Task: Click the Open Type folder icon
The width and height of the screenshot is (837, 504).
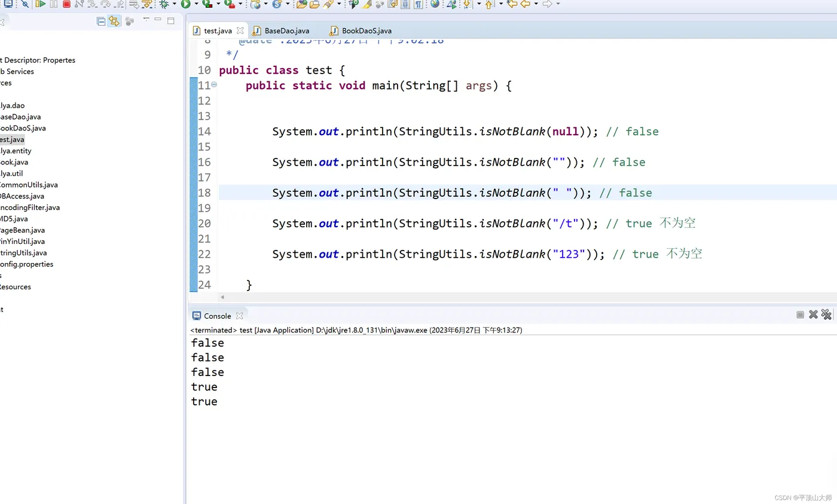Action: [x=301, y=4]
